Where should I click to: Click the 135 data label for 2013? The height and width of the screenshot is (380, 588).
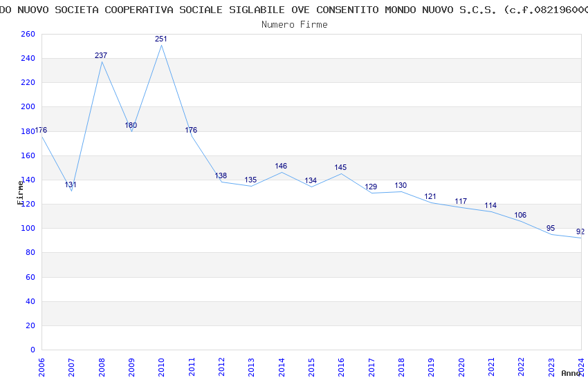click(x=250, y=180)
